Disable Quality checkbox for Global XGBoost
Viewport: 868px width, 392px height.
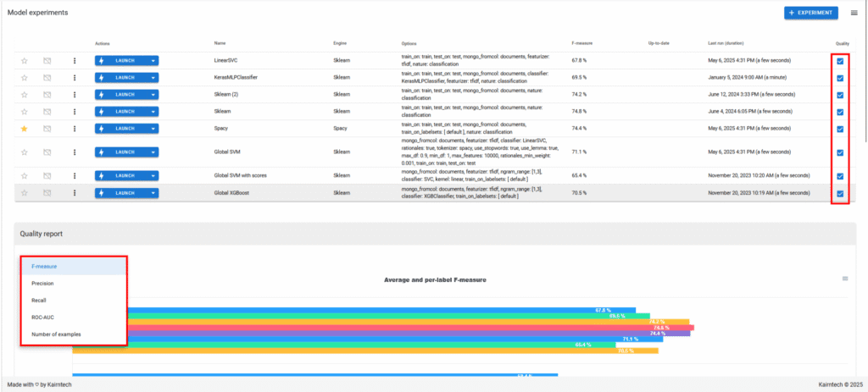839,193
